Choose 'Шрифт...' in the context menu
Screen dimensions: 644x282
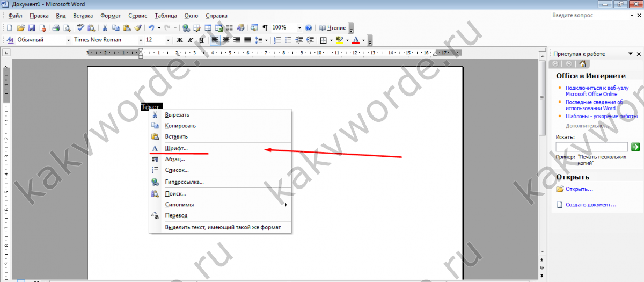[220, 148]
